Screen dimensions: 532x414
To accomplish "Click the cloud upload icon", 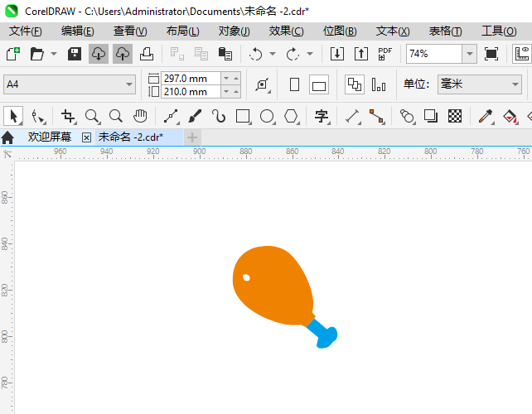I will point(123,54).
